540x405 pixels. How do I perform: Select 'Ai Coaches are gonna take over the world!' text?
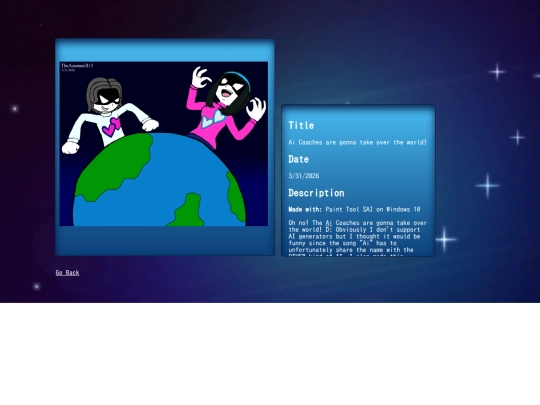357,142
